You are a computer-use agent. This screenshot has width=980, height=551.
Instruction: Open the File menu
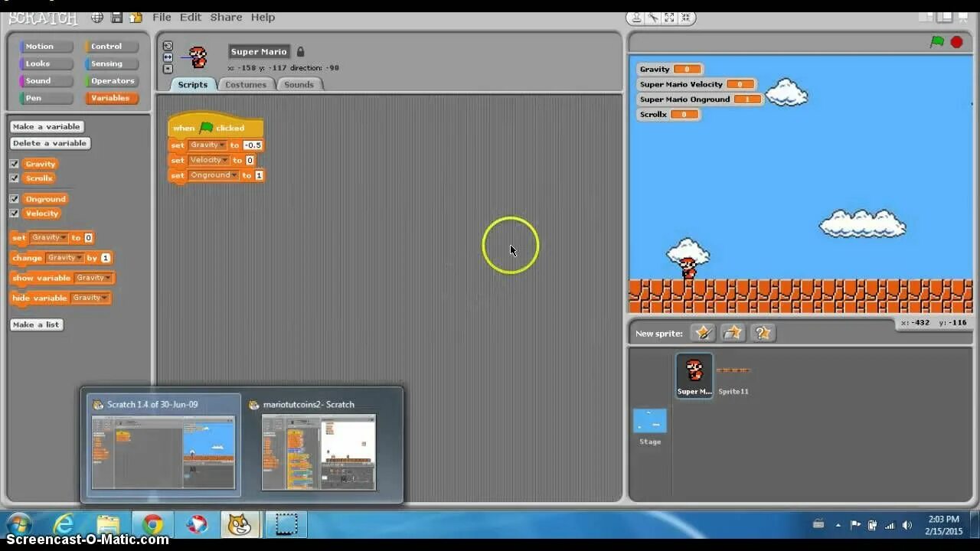click(x=162, y=17)
